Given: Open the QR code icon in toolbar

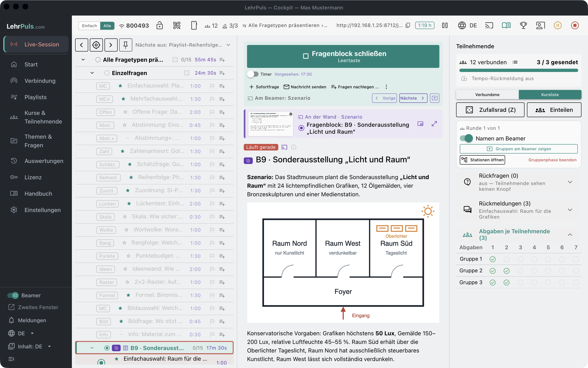Looking at the screenshot, I should point(177,25).
